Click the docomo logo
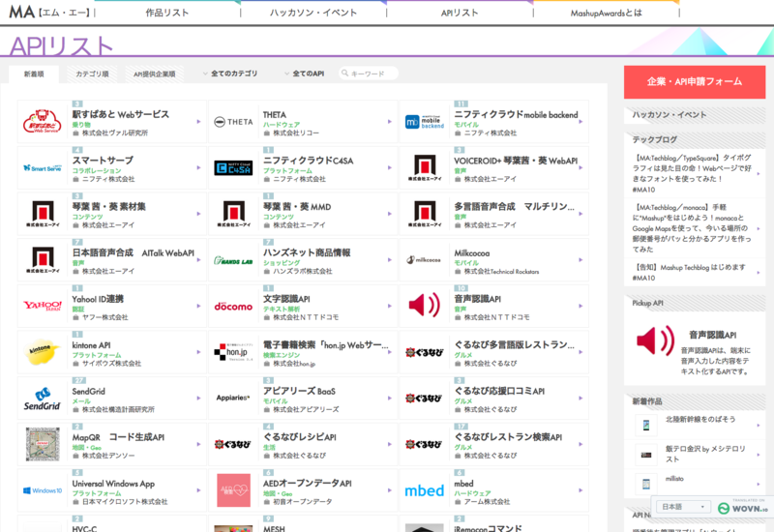The height and width of the screenshot is (532, 774). pos(233,307)
